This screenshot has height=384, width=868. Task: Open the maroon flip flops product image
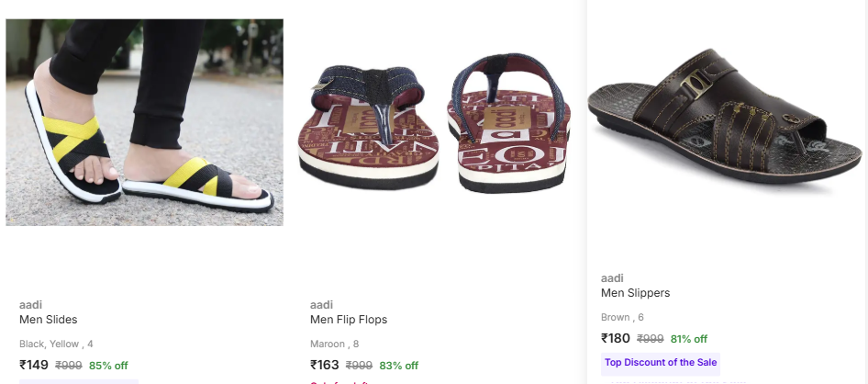(434, 122)
